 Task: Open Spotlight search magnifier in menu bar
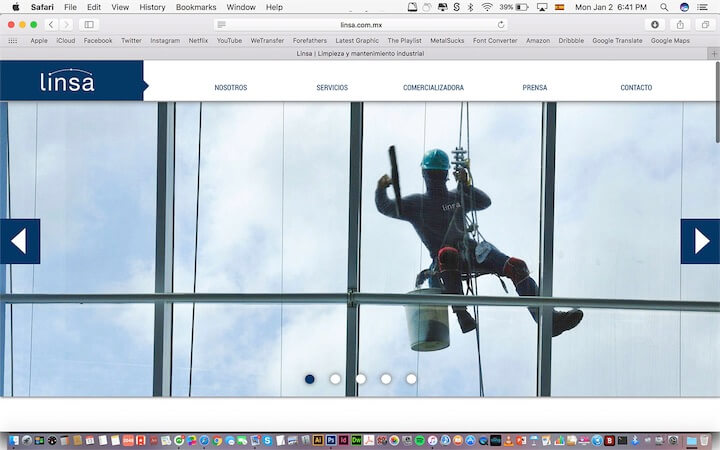664,7
